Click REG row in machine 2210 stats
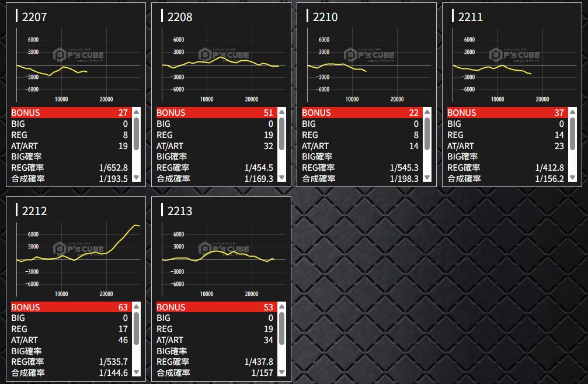This screenshot has width=588, height=384. tap(361, 135)
